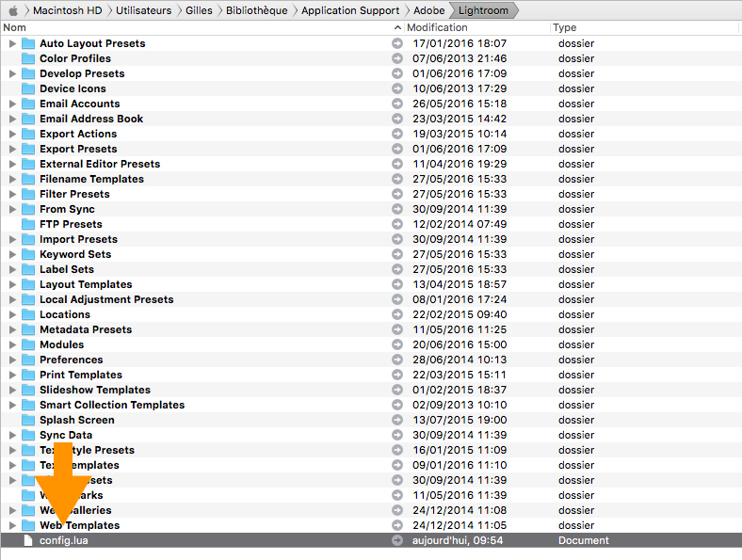The image size is (742, 560).
Task: Go to Macintosh HD in path bar
Action: [x=67, y=10]
